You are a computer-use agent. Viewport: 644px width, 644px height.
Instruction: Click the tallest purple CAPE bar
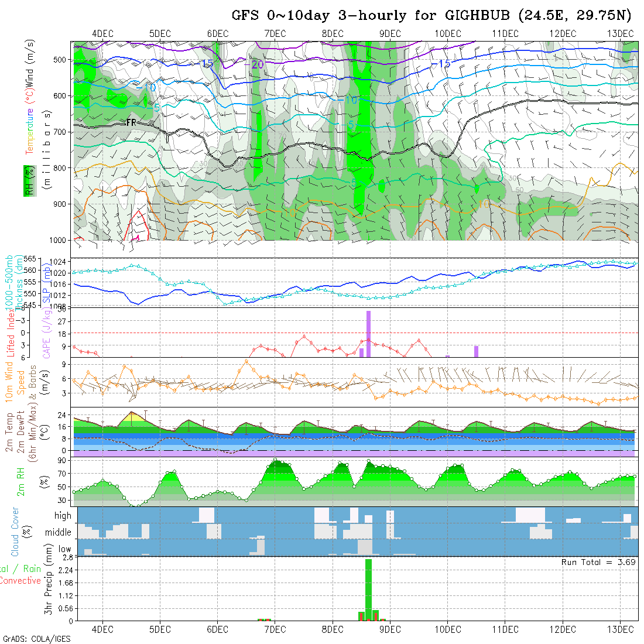coord(369,333)
